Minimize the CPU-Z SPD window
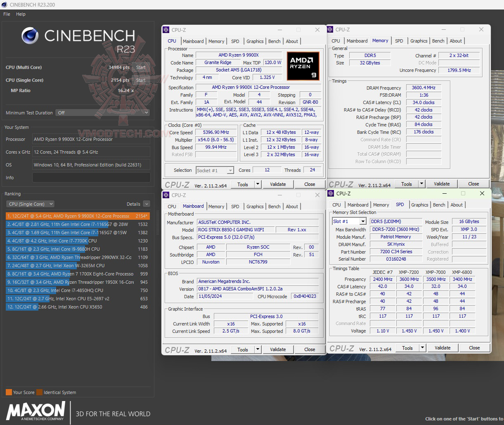This screenshot has width=504, height=425. (445, 193)
